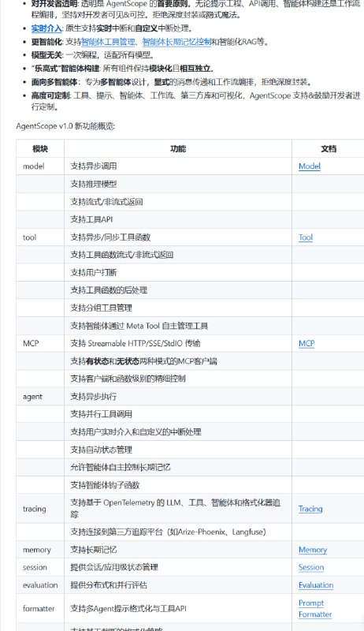
Task: Click the tracing module cell
Action: click(x=40, y=509)
